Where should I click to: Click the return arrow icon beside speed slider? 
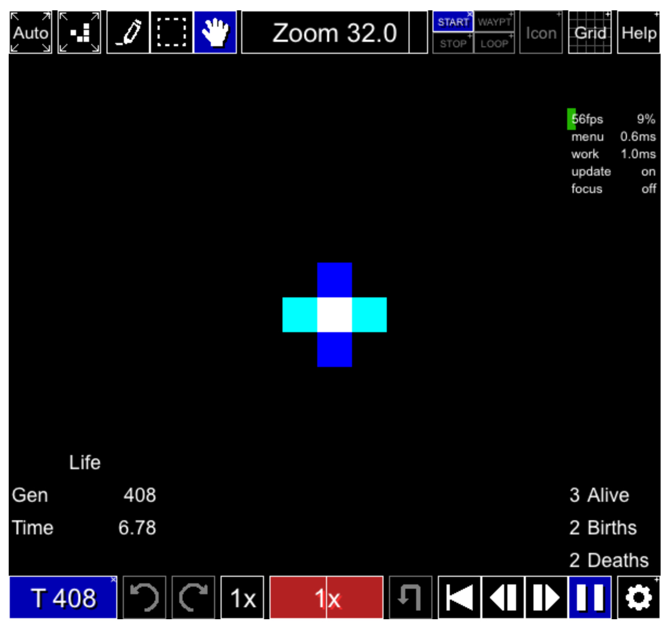pyautogui.click(x=411, y=597)
